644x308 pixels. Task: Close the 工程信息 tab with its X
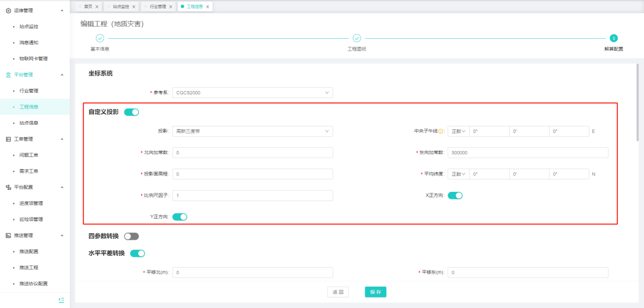point(207,7)
